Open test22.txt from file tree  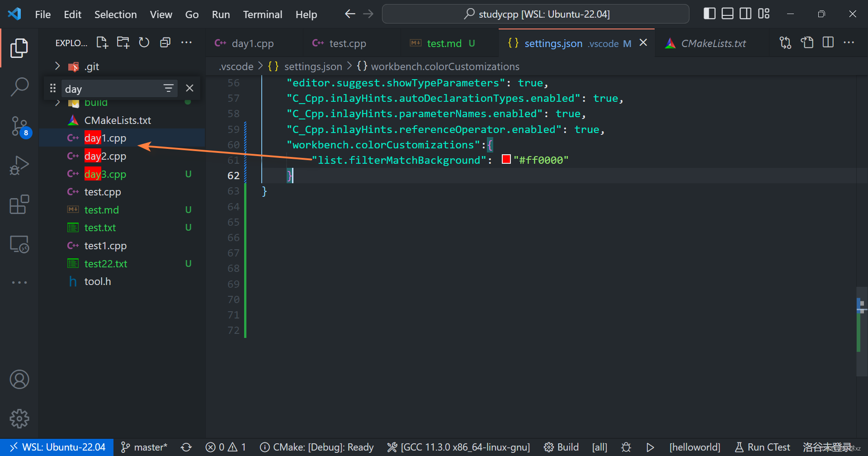coord(122,264)
